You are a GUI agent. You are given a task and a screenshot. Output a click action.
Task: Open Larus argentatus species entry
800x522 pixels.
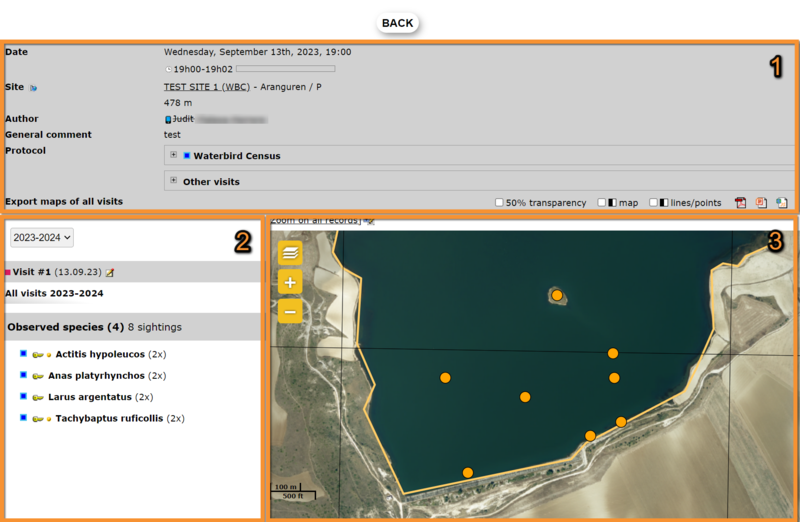click(90, 397)
